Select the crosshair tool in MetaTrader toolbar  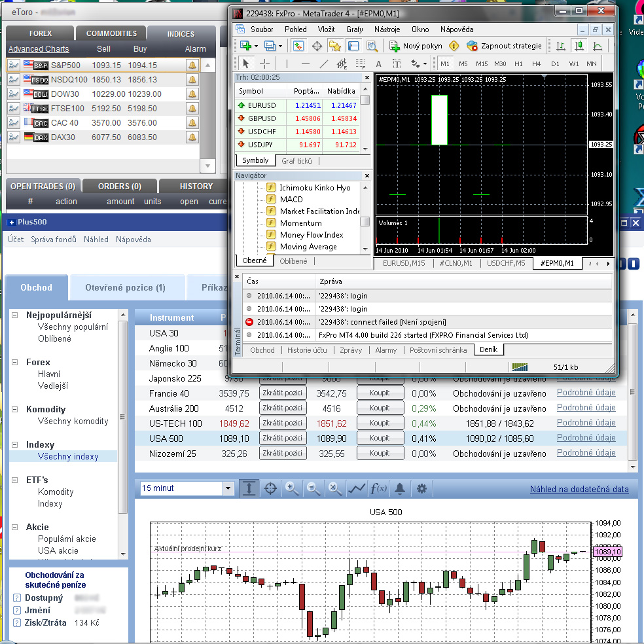[264, 63]
